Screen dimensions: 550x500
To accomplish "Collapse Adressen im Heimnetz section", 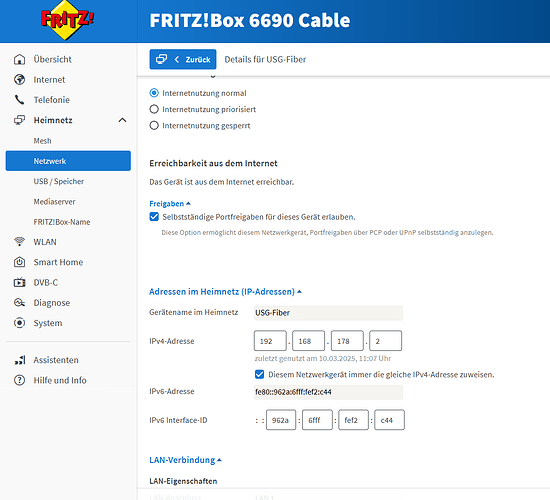I will point(225,292).
